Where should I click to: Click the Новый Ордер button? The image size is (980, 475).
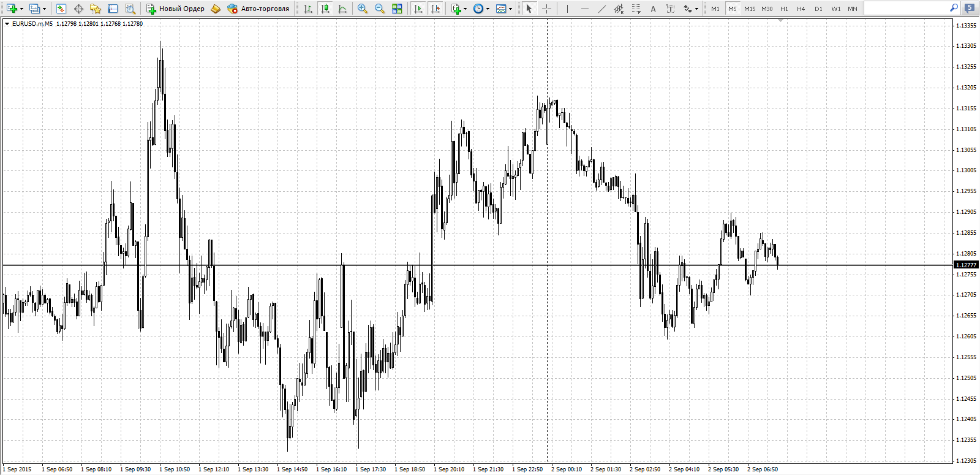coord(175,9)
